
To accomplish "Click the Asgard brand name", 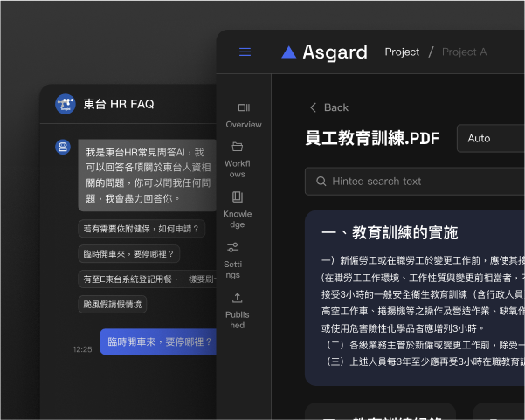I will pos(335,52).
